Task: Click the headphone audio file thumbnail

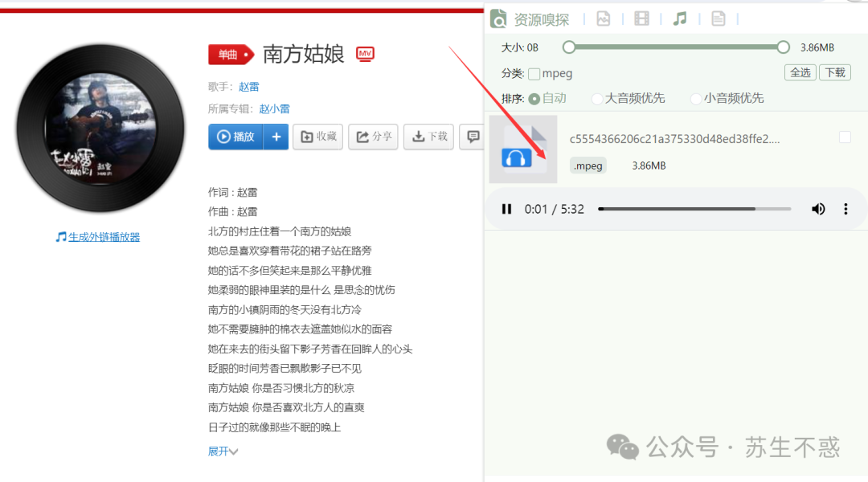Action: [x=523, y=149]
